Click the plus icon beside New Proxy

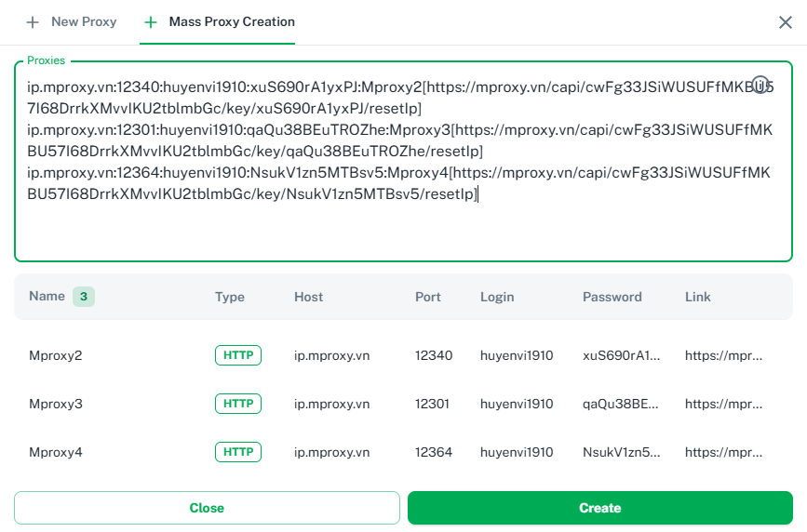[33, 21]
